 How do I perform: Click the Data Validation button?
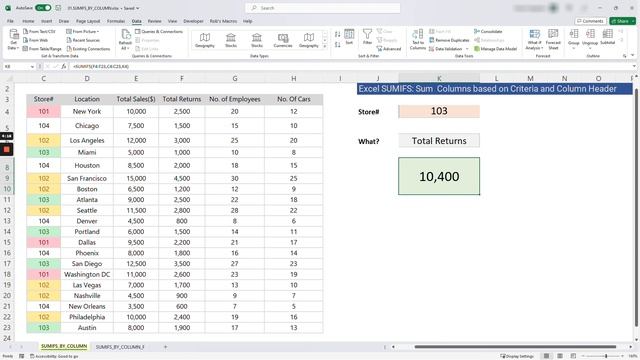coord(445,49)
